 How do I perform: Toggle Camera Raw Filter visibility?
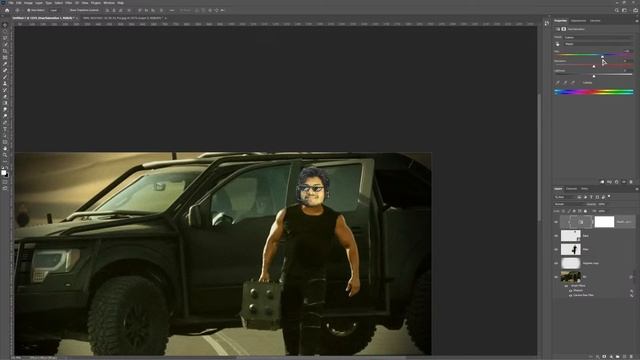570,295
